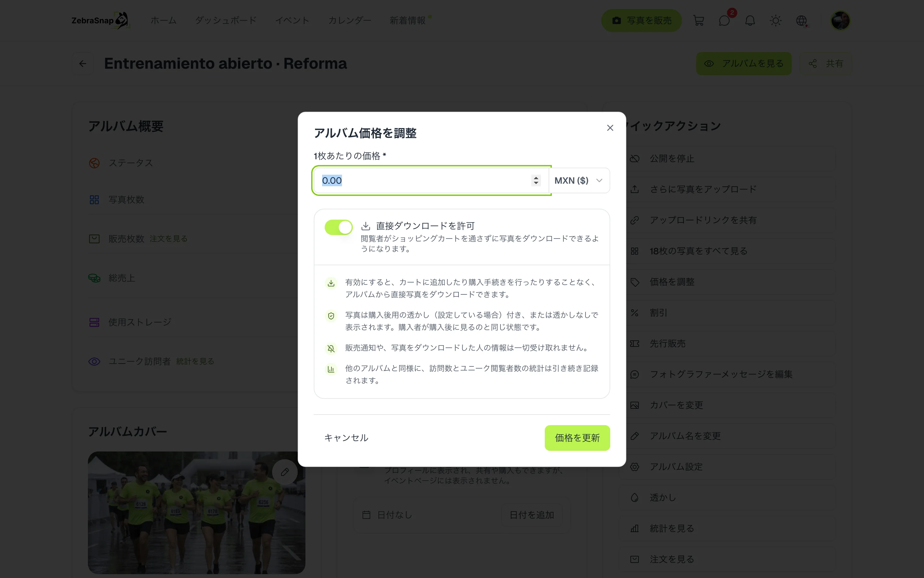Viewport: 924px width, 578px height.
Task: Click the crossed-out bell icon in dialog
Action: click(x=331, y=349)
